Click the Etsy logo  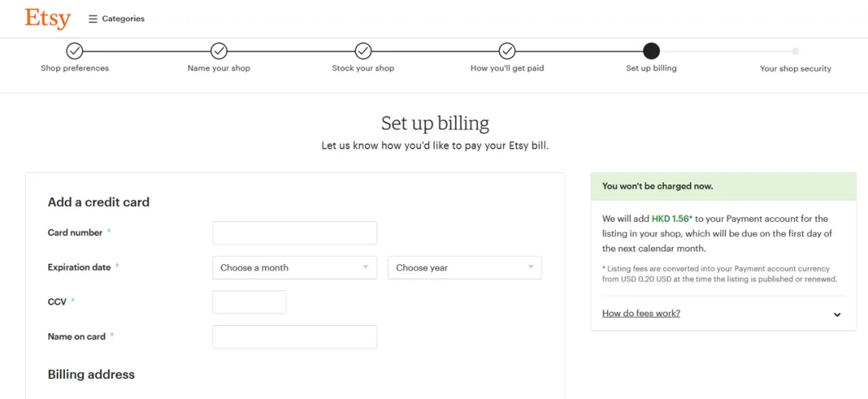(47, 18)
